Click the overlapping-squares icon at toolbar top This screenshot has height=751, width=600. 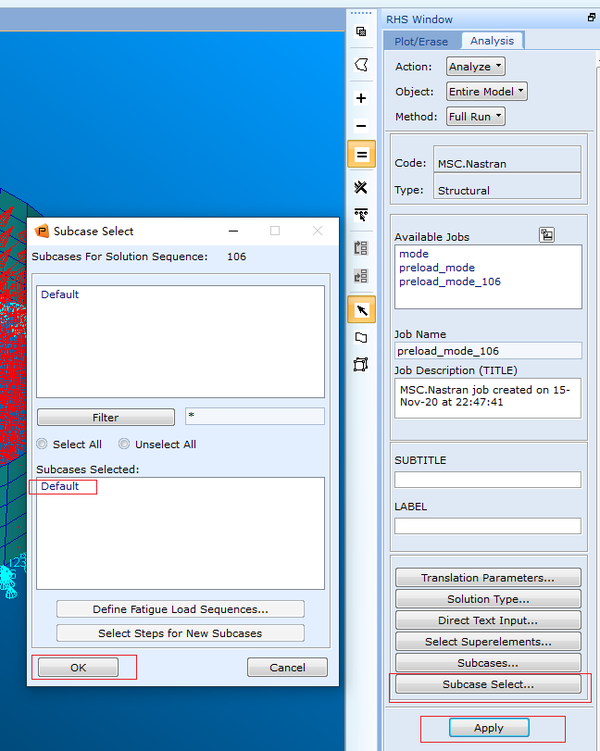361,32
